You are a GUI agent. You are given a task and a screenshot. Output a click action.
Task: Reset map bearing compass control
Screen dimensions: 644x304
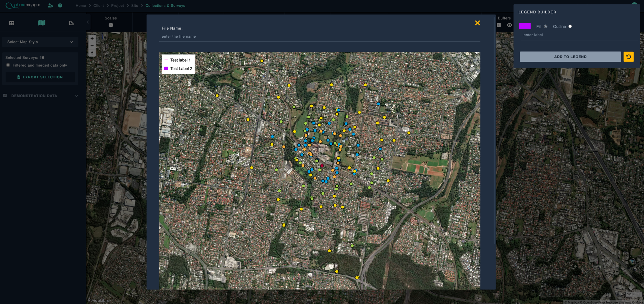pos(92,53)
